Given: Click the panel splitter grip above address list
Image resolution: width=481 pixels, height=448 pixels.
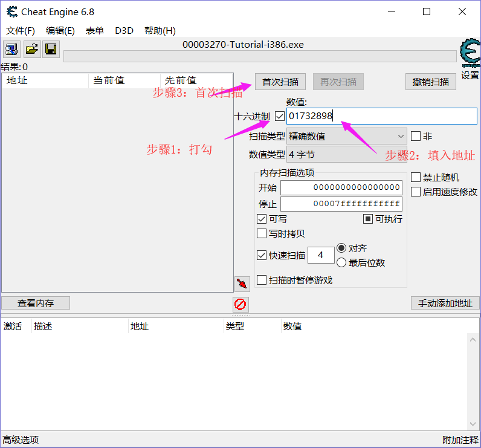Looking at the screenshot, I should tap(240, 315).
